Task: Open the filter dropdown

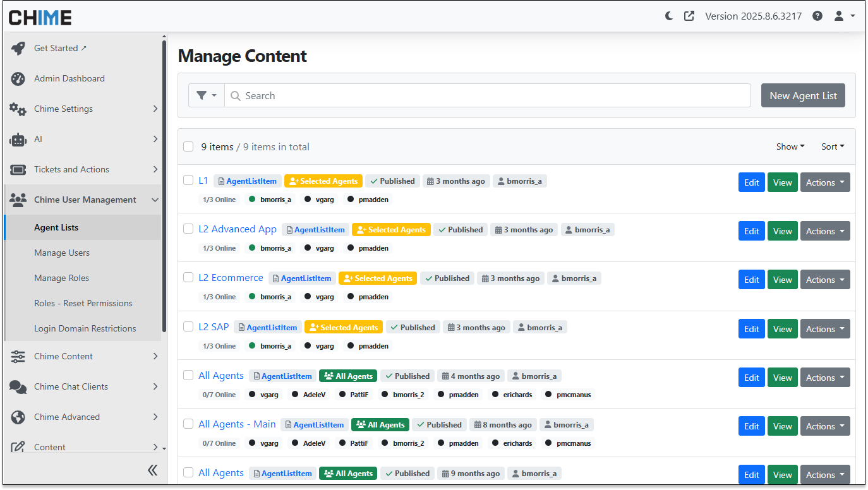Action: click(207, 96)
